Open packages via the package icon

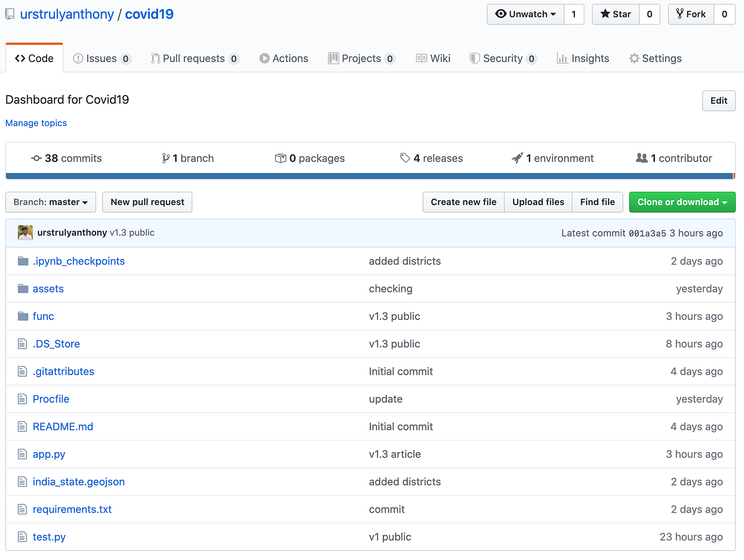pyautogui.click(x=281, y=158)
